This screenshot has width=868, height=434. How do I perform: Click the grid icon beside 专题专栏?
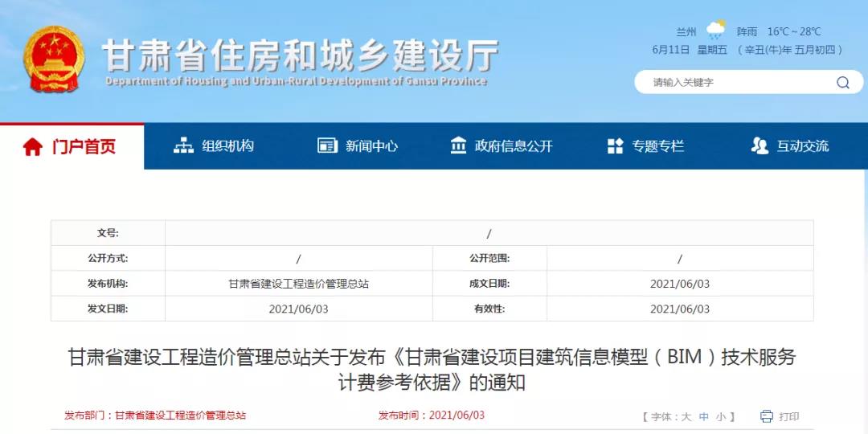(x=615, y=146)
